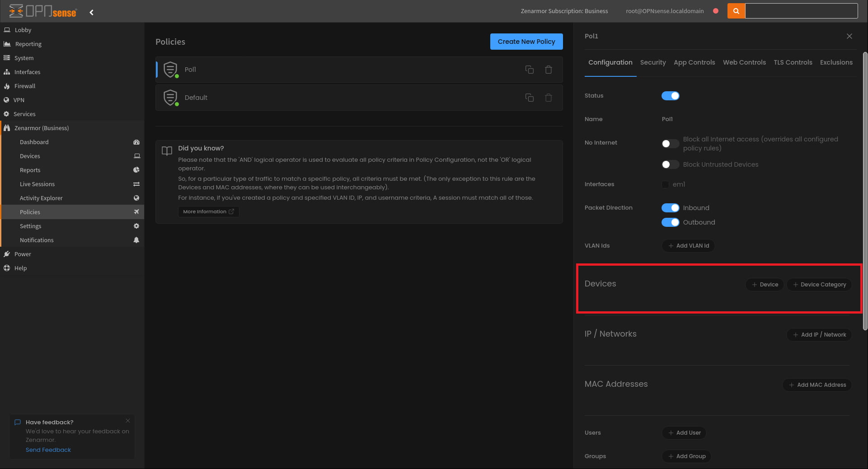
Task: Click the Notifications bell icon
Action: click(x=136, y=240)
